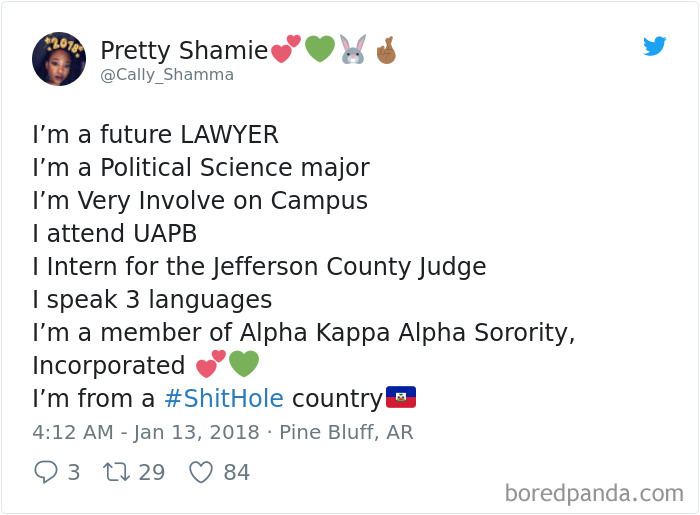This screenshot has height=515, width=700.
Task: Open the Pretty Shamie display name
Action: [184, 50]
